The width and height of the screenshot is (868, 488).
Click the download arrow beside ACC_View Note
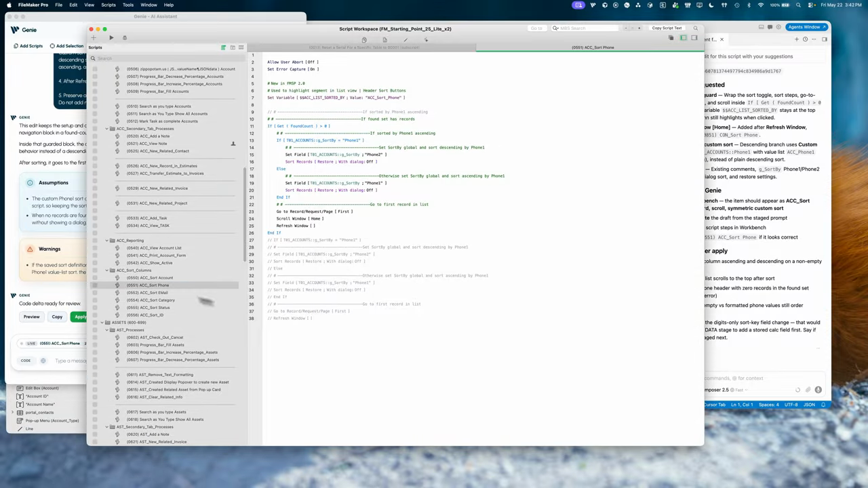click(x=233, y=144)
